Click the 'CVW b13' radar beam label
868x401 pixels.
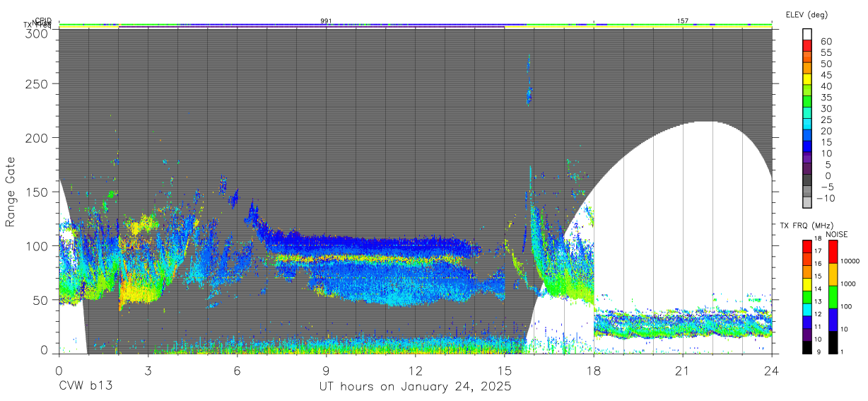[x=86, y=387]
